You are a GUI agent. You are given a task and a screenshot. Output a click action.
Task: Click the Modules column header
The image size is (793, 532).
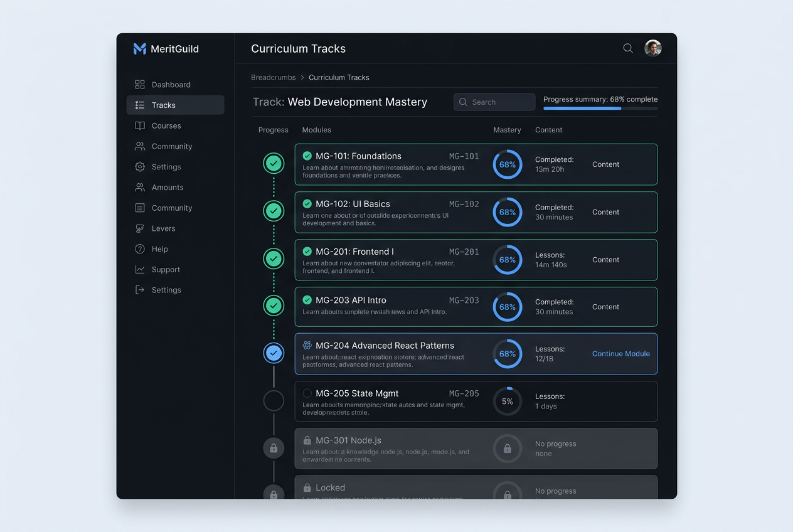(317, 130)
